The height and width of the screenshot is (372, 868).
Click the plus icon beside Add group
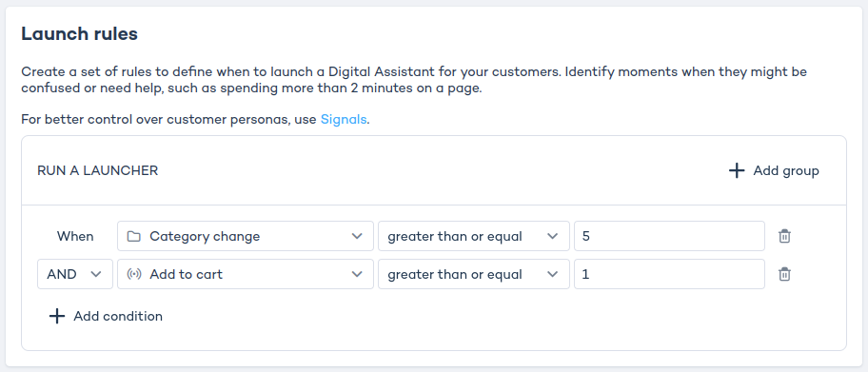coord(737,170)
